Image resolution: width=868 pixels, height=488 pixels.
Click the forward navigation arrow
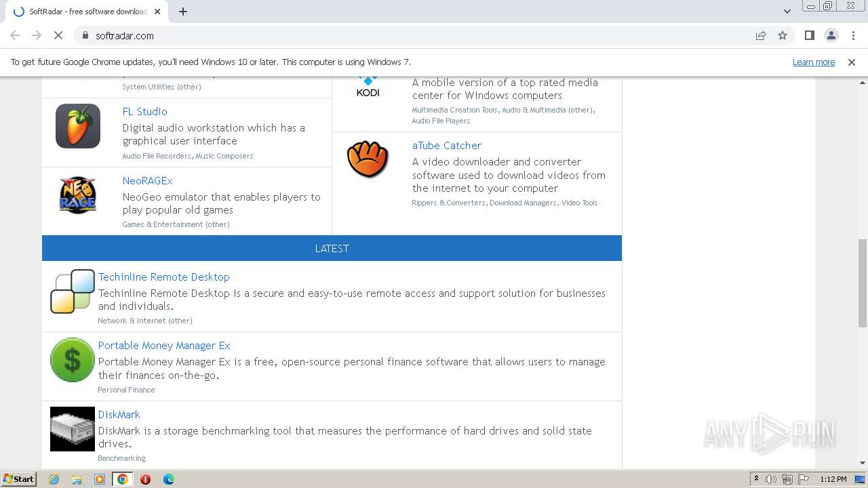pyautogui.click(x=37, y=35)
